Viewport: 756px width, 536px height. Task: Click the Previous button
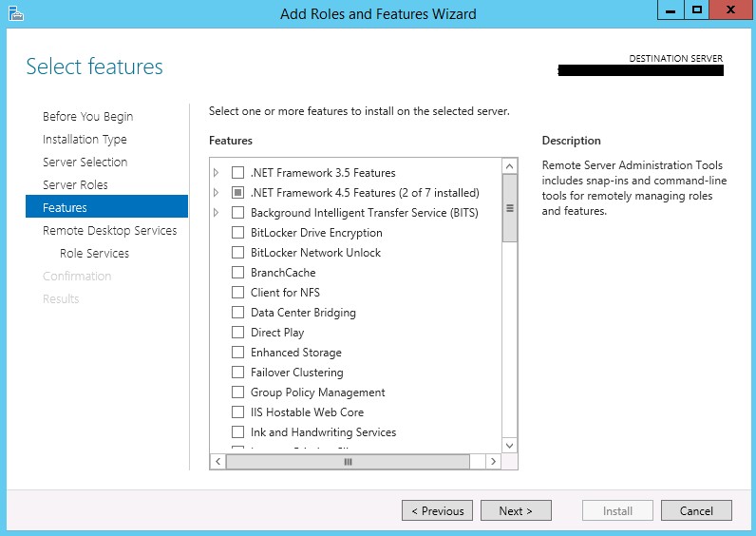click(x=438, y=510)
